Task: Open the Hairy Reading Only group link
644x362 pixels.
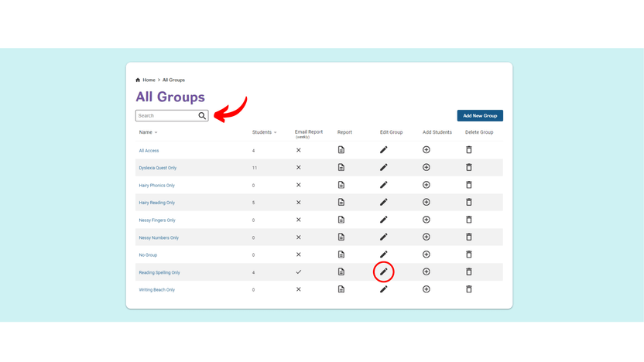Action: coord(157,203)
